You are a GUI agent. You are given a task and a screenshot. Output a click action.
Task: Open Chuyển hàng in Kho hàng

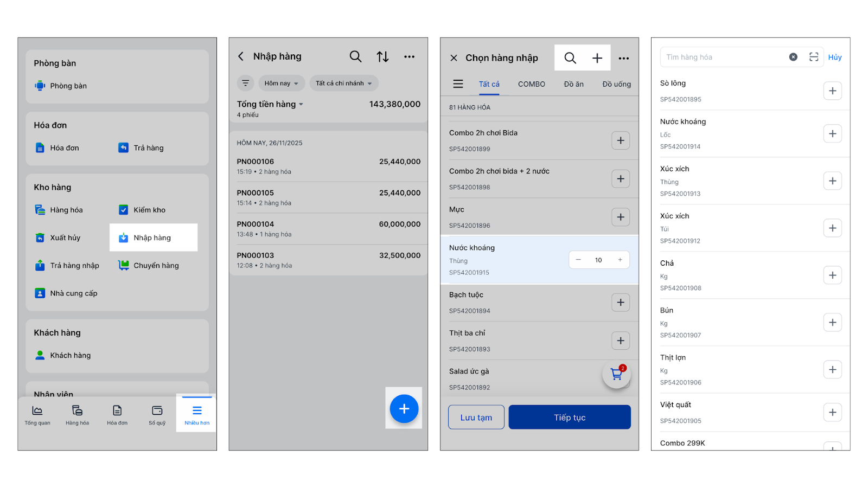tap(149, 266)
